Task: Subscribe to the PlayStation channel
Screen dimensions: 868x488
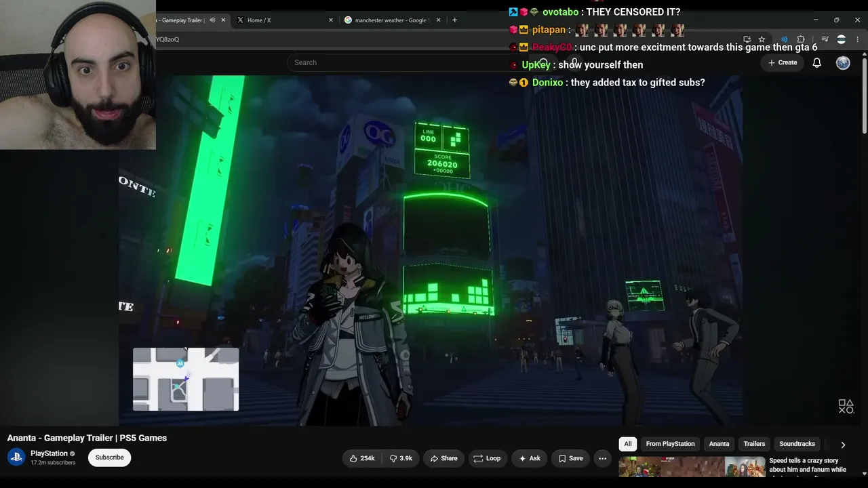Action: (109, 457)
